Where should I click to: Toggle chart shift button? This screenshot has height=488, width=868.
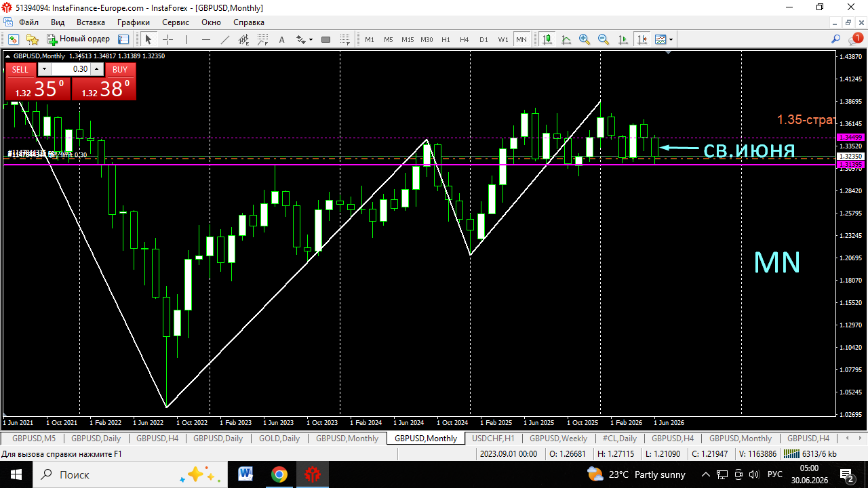point(642,39)
